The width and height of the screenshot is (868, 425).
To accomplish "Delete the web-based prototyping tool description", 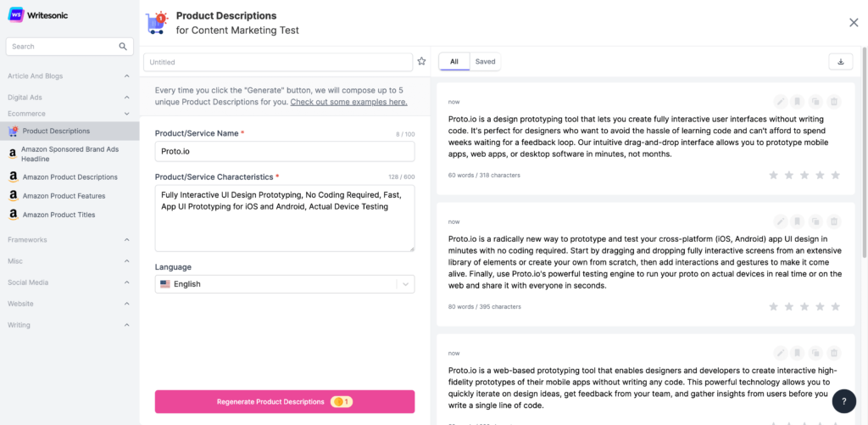I will click(x=834, y=353).
